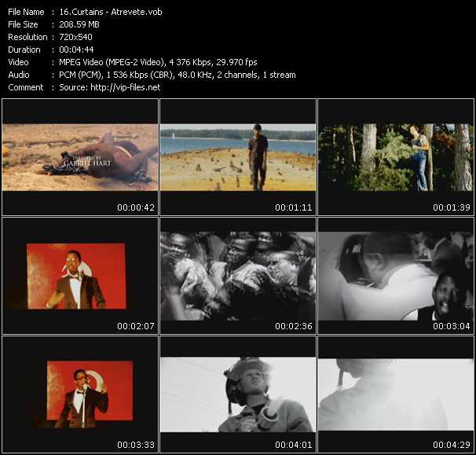Open the singer thumbnail at 00:03:33
Viewport: 476px width, 455px height.
click(80, 394)
